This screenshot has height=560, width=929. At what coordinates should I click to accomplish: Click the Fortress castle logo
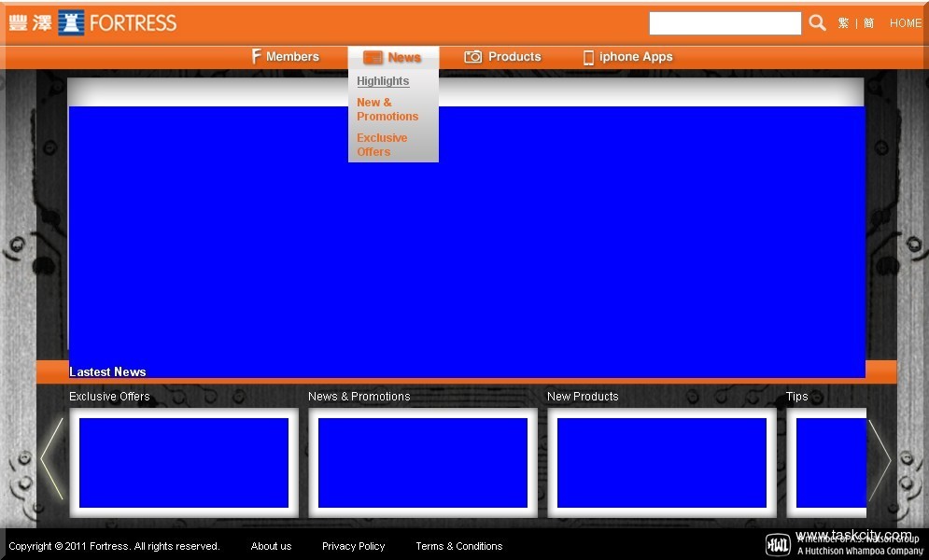point(71,23)
